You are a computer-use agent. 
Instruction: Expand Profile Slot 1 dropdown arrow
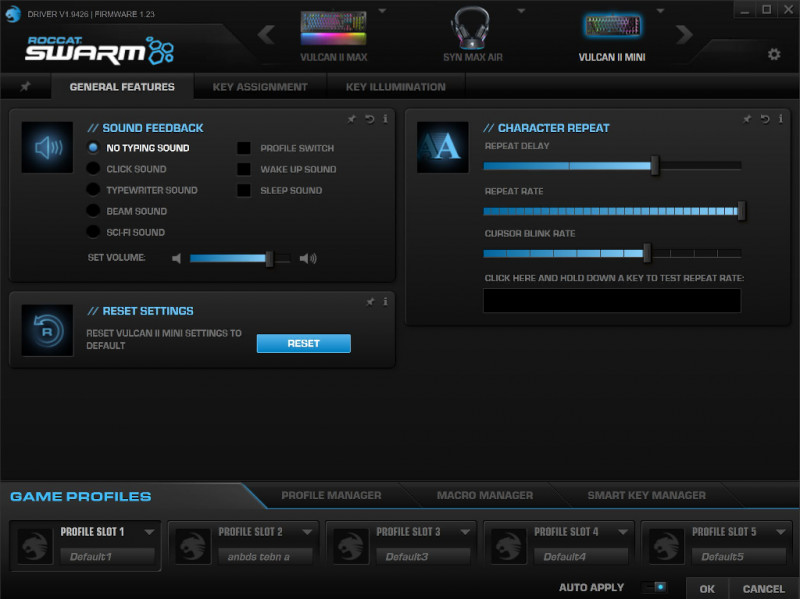coord(149,532)
